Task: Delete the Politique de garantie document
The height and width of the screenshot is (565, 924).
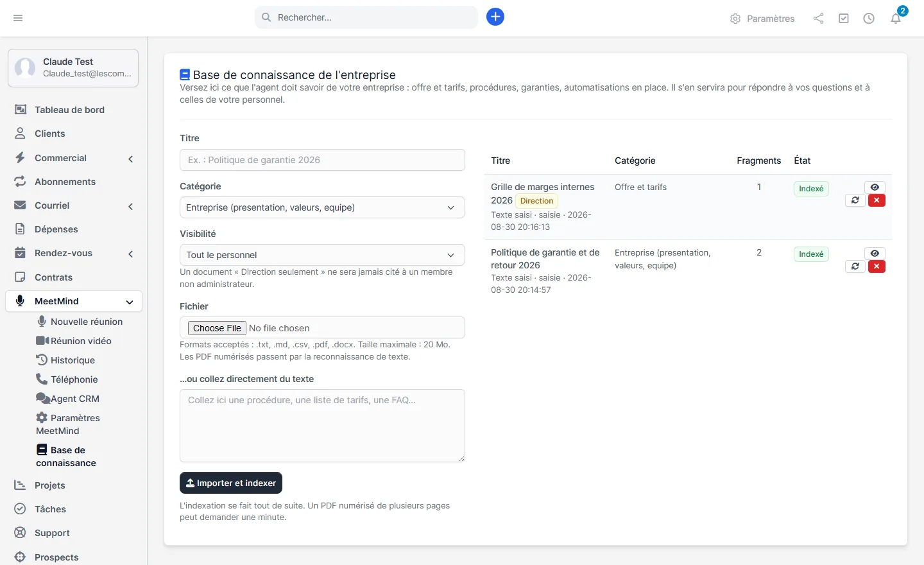Action: [877, 266]
